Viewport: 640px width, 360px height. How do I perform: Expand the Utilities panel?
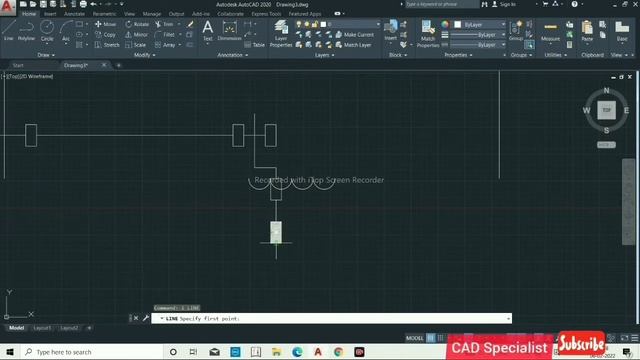pos(556,55)
